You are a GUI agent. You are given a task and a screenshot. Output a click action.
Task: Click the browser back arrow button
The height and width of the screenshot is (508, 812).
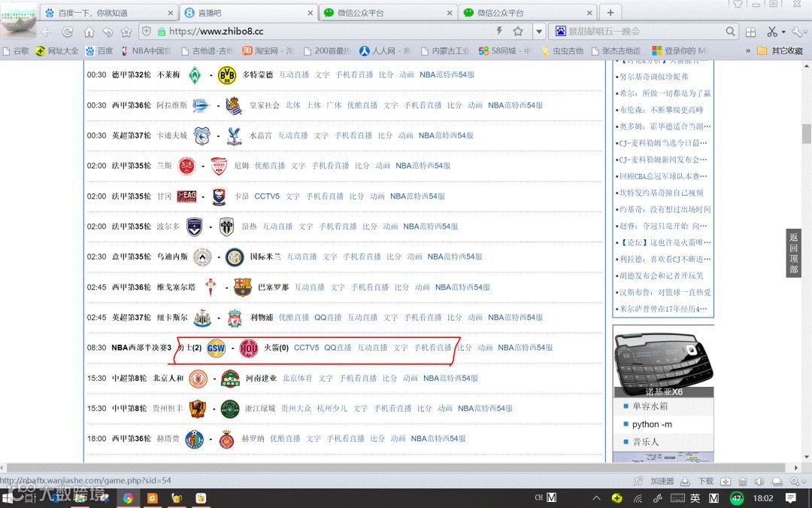click(x=47, y=32)
